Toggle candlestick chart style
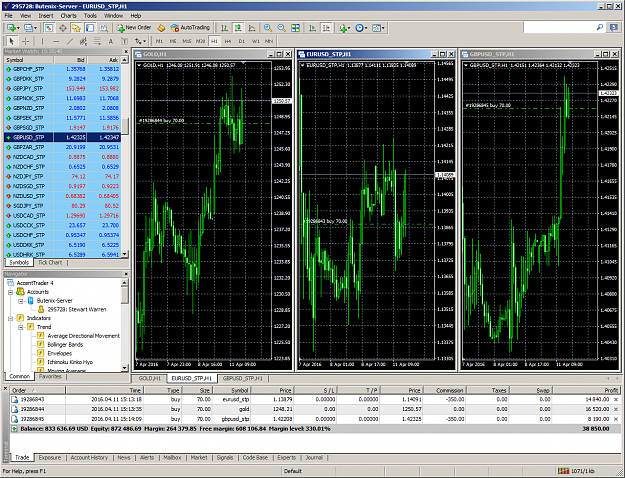 coord(238,28)
